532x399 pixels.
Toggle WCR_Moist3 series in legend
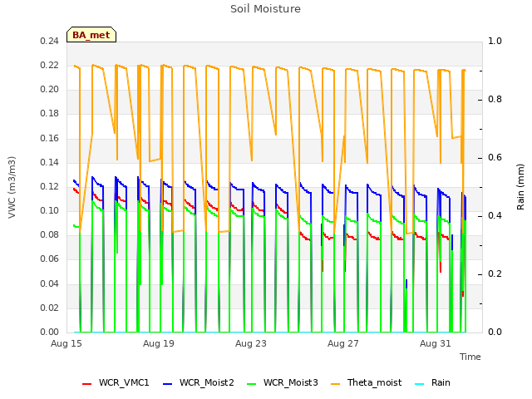[x=283, y=382]
